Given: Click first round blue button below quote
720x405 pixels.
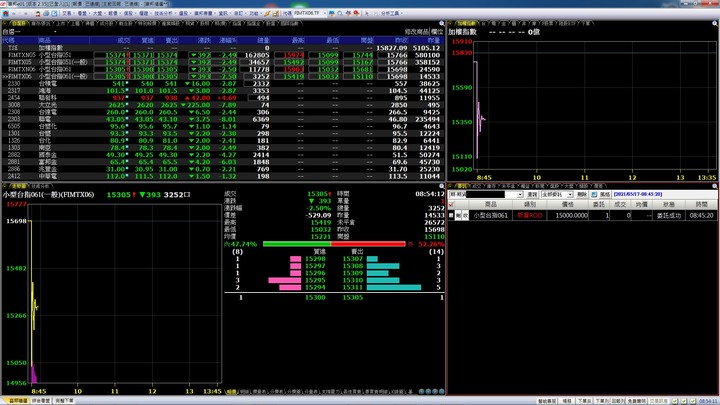Looking at the screenshot, I should coord(422,392).
